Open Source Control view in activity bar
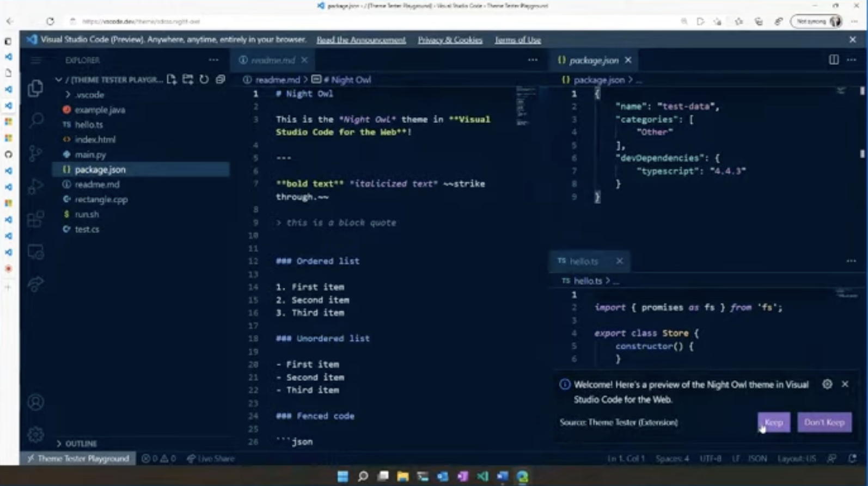 pyautogui.click(x=35, y=153)
